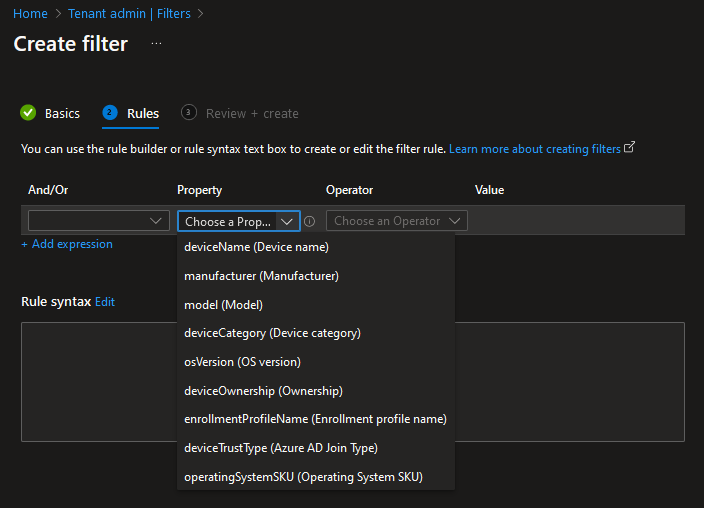
Task: Click the Value column header
Action: point(489,190)
